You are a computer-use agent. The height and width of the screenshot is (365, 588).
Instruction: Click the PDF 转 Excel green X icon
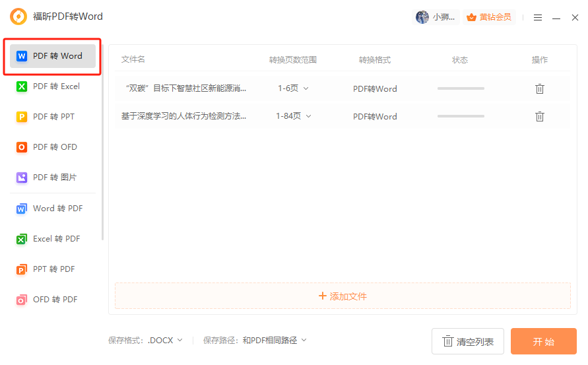point(22,86)
